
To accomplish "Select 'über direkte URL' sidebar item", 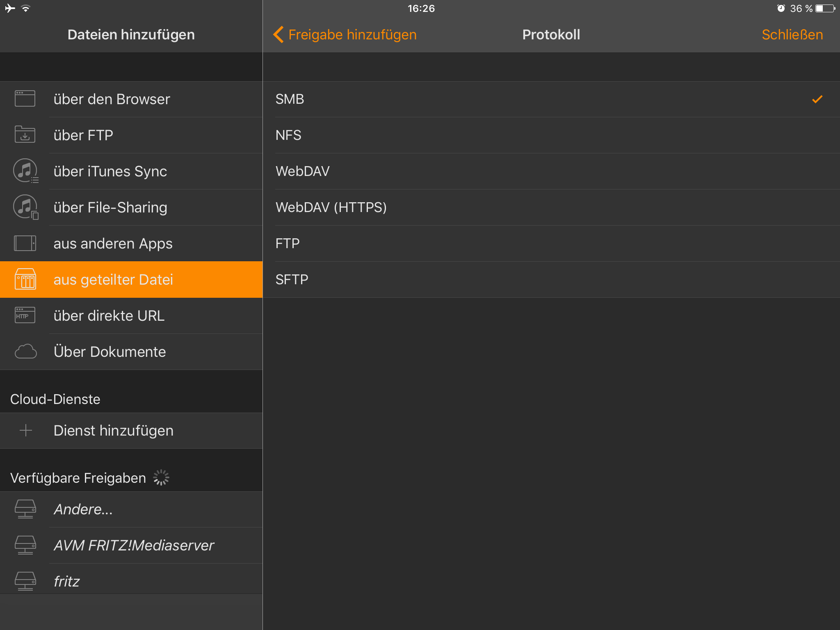I will pyautogui.click(x=109, y=316).
